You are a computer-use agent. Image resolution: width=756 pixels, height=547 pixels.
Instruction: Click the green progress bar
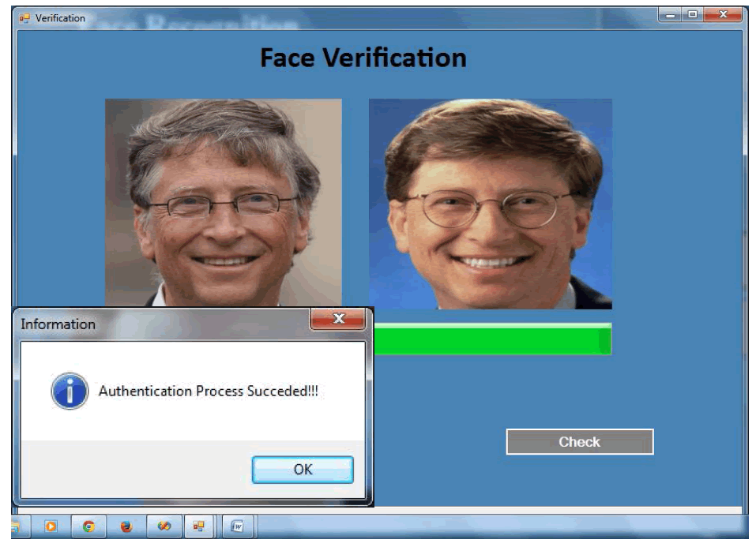click(491, 340)
